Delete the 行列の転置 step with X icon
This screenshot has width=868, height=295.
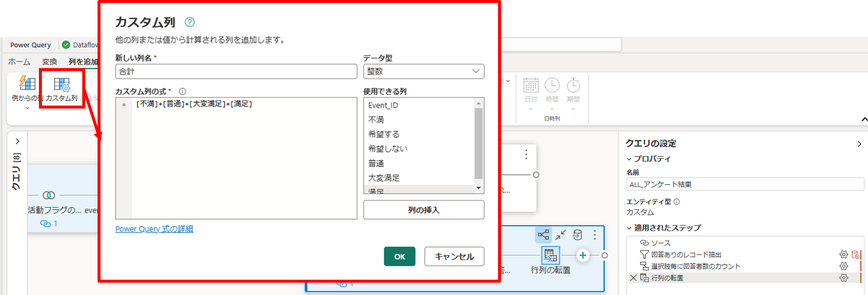pyautogui.click(x=633, y=278)
